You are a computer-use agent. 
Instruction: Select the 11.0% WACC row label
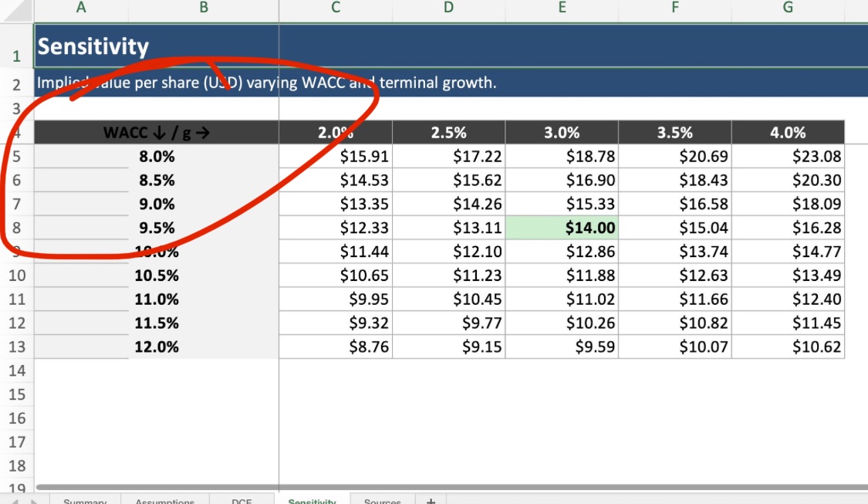(x=157, y=299)
